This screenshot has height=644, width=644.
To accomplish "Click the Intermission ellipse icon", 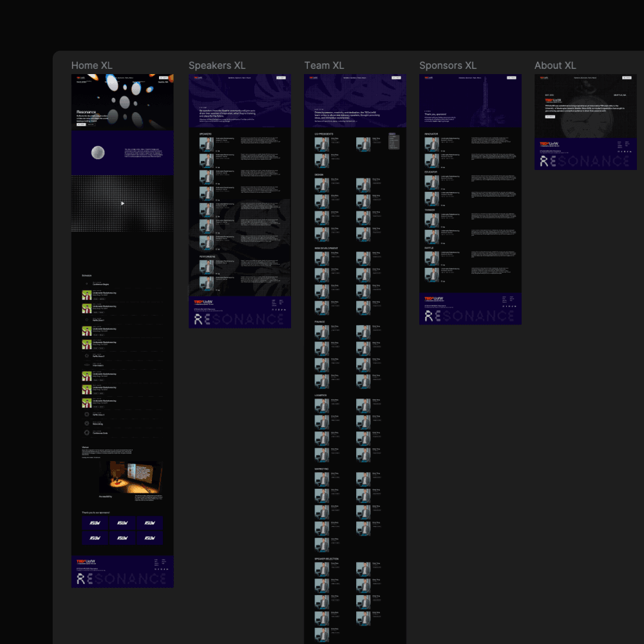I will point(87,365).
